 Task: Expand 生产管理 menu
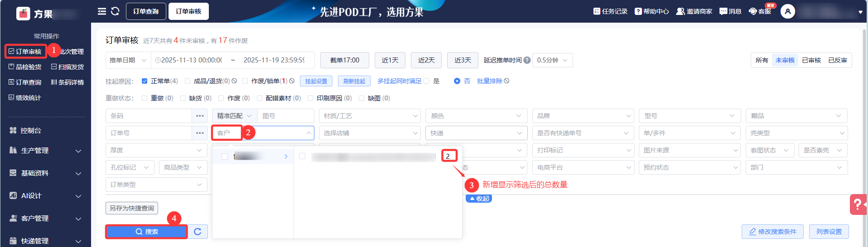[45, 150]
